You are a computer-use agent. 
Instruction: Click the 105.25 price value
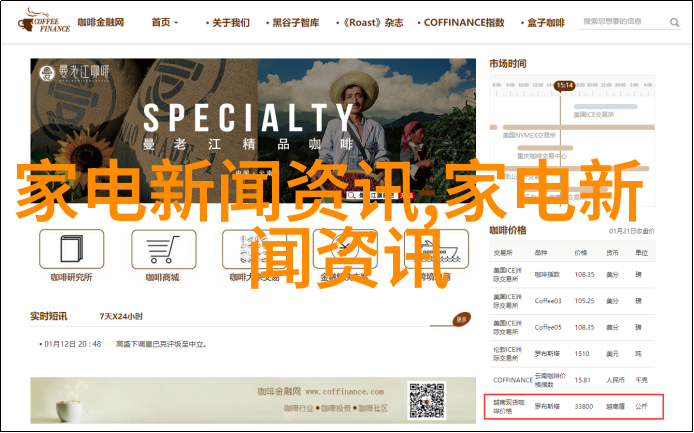(584, 301)
